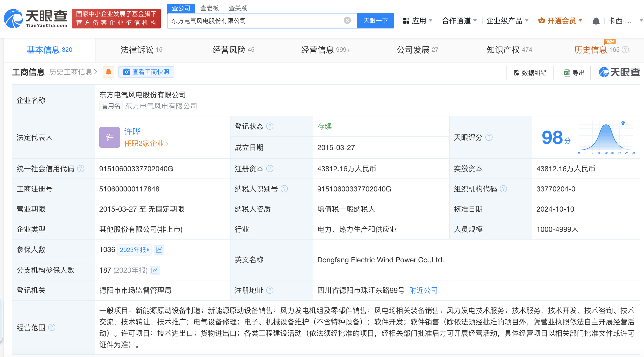The height and width of the screenshot is (357, 644).
Task: Select the 经营风险 tab
Action: coord(234,50)
